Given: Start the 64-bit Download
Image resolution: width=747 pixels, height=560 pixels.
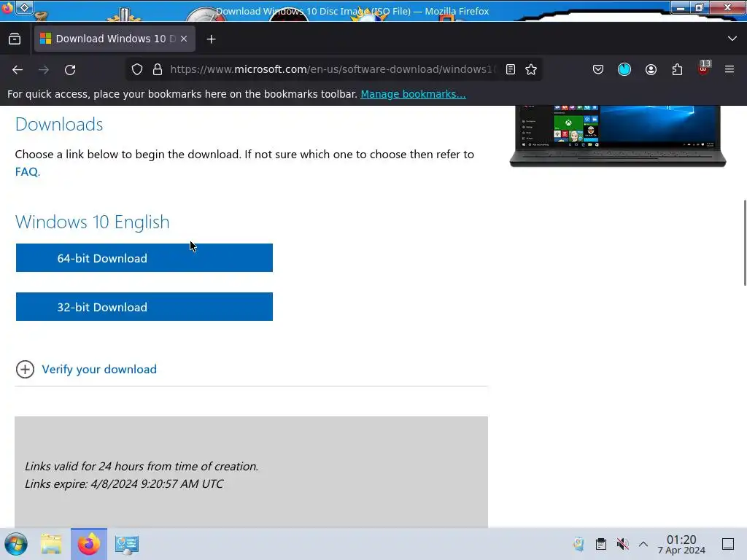Looking at the screenshot, I should tap(144, 257).
